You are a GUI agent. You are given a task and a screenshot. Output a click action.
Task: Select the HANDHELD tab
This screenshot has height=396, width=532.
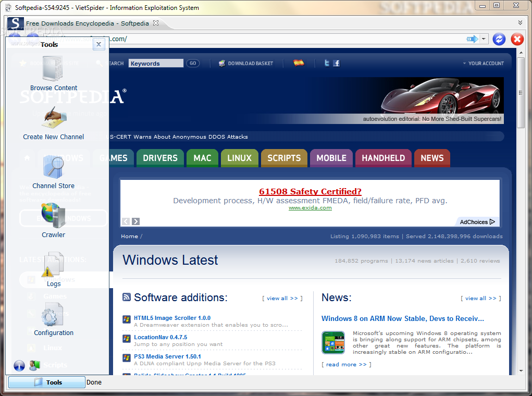click(x=383, y=158)
